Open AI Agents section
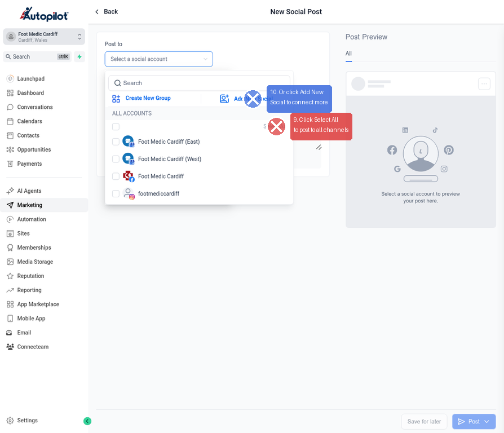Screen dimensions: 504x433 click(29, 191)
